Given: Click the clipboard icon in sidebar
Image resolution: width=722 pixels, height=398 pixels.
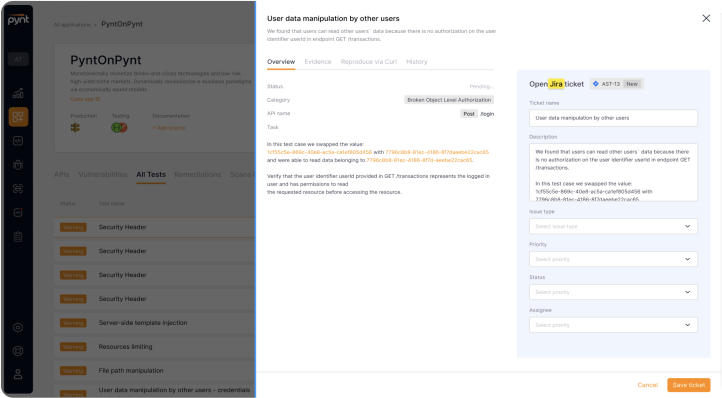Looking at the screenshot, I should click(18, 237).
